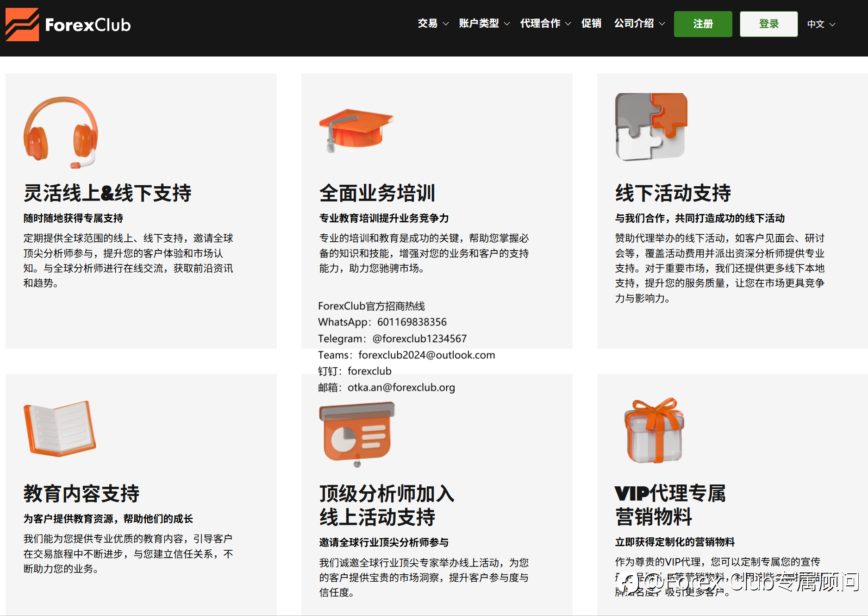Screen dimensions: 868x616
Task: Click the 与我们合作，共同打造成功的线下活动 subtitle
Action: [x=700, y=218]
